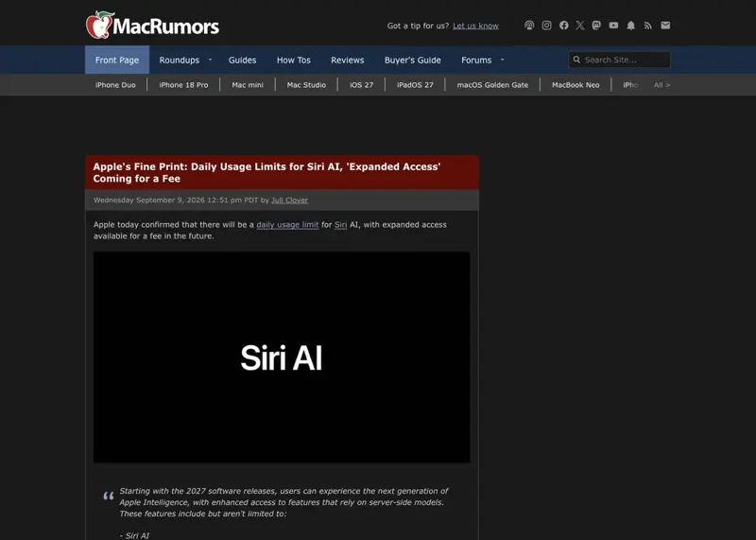Viewport: 756px width, 540px height.
Task: Click the Search Site input field
Action: [619, 60]
